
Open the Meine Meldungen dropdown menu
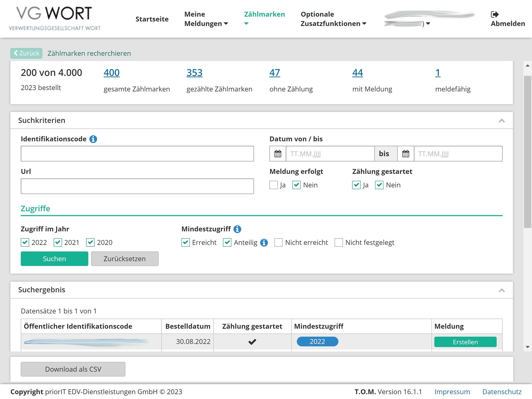point(206,19)
